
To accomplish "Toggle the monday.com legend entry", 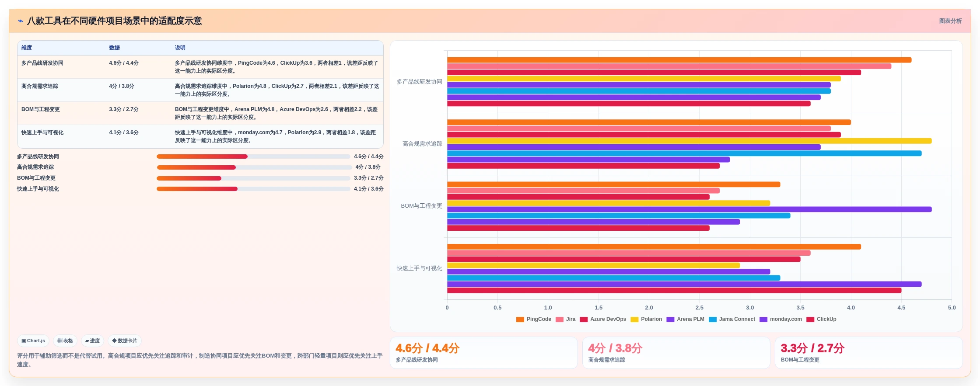I will [x=780, y=320].
